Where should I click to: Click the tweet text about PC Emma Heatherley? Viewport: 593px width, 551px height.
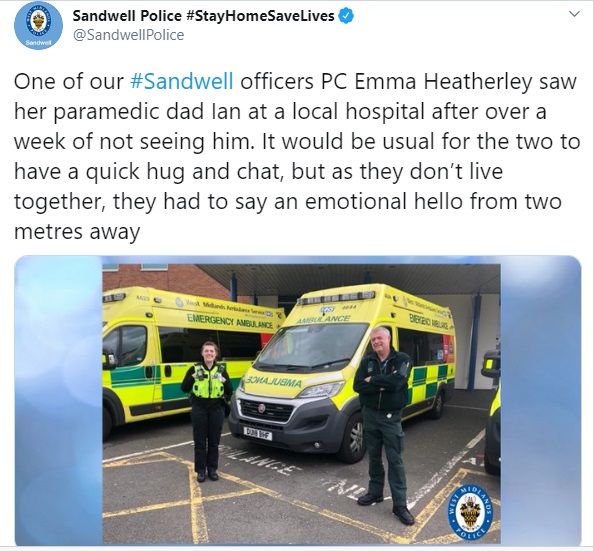point(297,156)
